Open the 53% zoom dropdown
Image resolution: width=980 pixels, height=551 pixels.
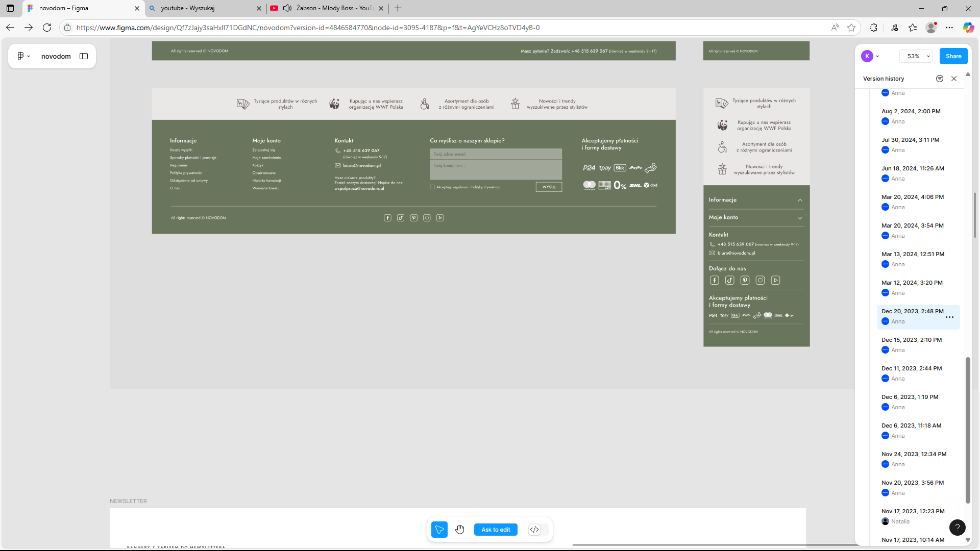tap(917, 56)
